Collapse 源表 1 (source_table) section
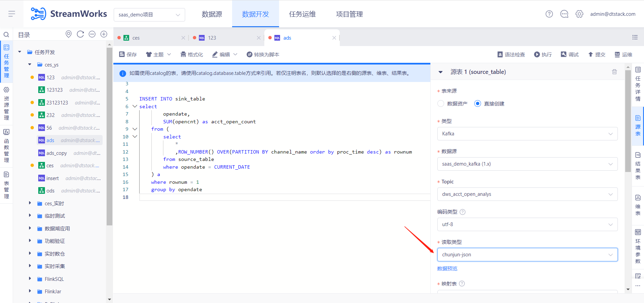The image size is (644, 303). (x=441, y=72)
